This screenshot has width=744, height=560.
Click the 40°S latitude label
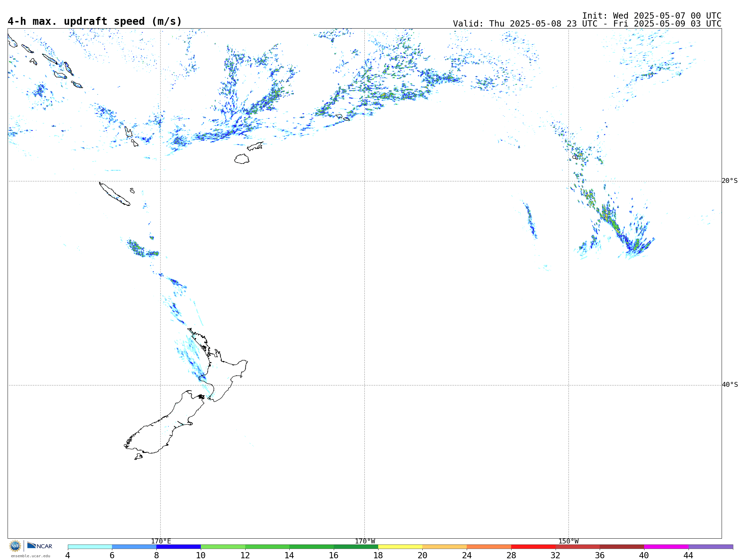730,385
